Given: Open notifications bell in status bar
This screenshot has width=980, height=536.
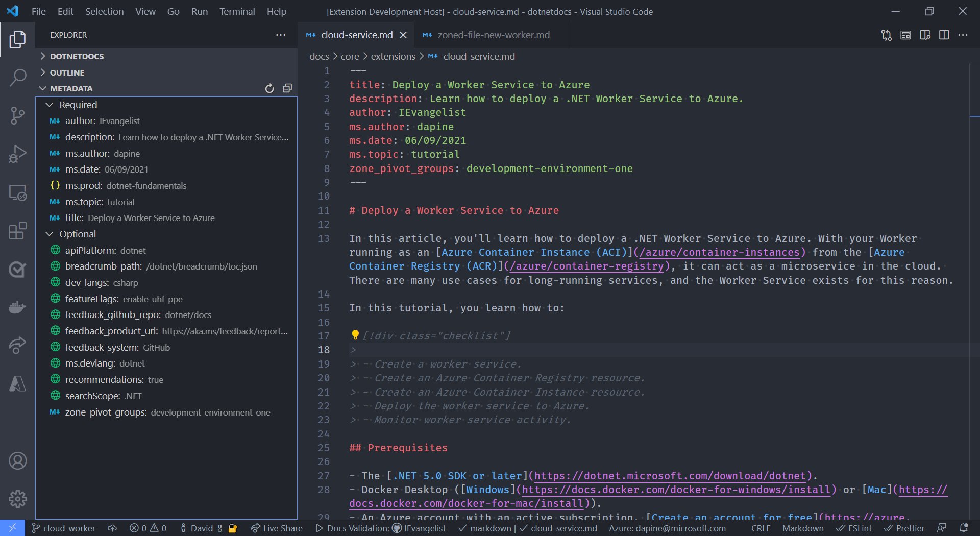Looking at the screenshot, I should pyautogui.click(x=964, y=528).
